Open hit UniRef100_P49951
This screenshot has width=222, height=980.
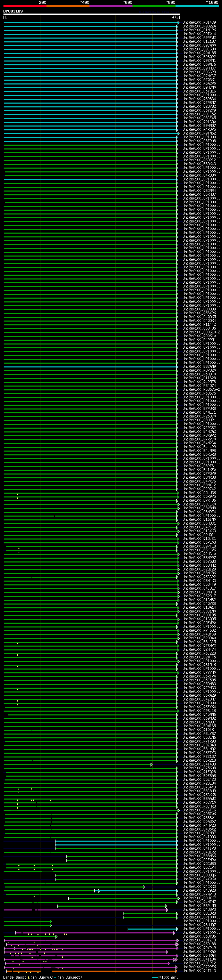click(199, 340)
